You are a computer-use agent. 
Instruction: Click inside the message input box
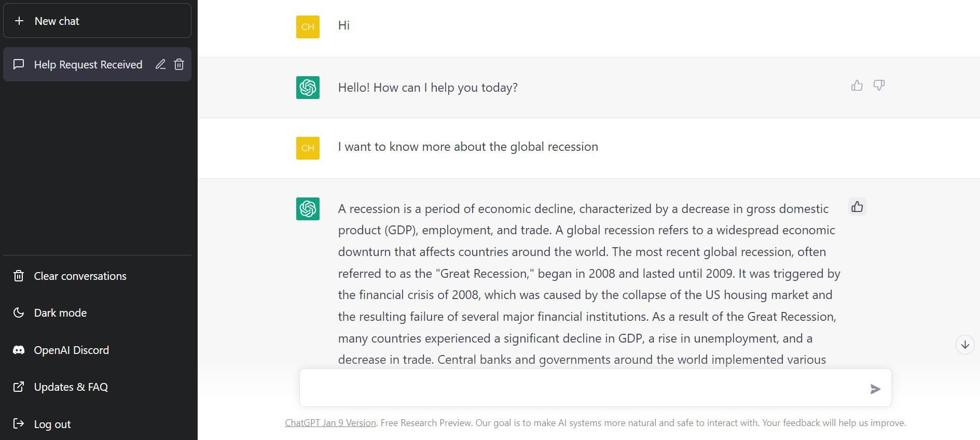coord(571,388)
